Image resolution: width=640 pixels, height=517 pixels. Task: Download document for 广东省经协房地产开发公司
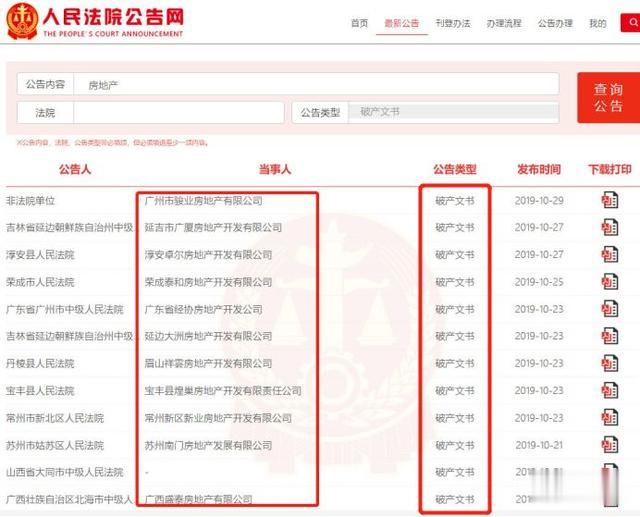609,309
